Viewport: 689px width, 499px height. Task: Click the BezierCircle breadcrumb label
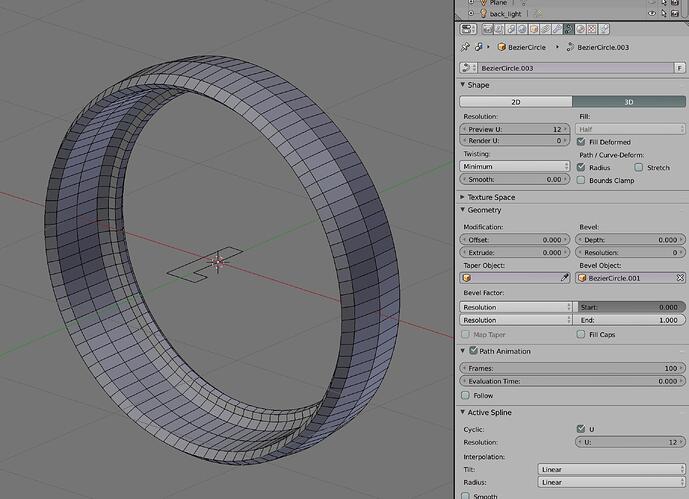(527, 47)
